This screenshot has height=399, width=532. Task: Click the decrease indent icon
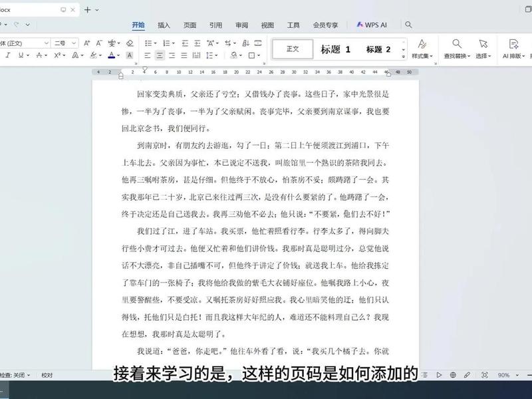(x=185, y=43)
